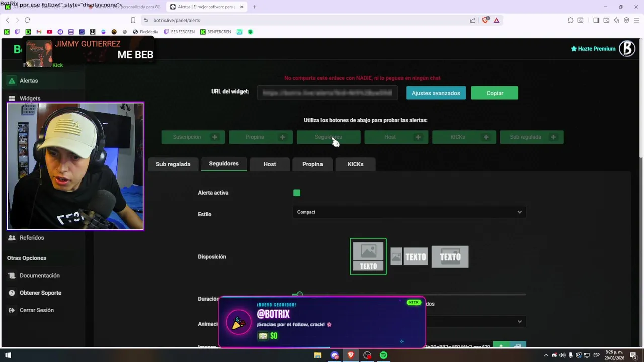Bookmark this page using the bookmark icon
This screenshot has height=362, width=644.
tap(133, 20)
